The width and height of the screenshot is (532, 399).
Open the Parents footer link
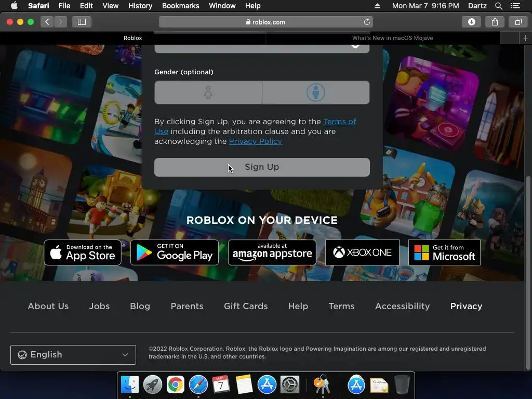point(187,307)
